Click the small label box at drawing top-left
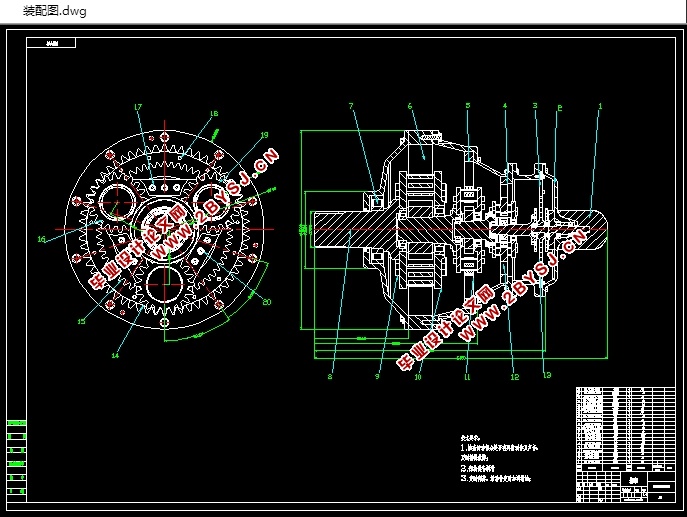The image size is (687, 517). tap(51, 43)
